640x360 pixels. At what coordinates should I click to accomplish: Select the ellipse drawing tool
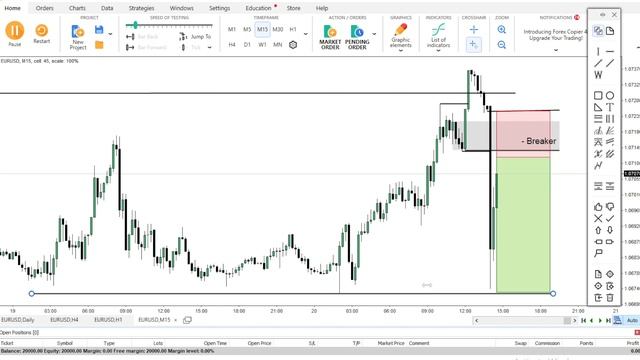[610, 95]
